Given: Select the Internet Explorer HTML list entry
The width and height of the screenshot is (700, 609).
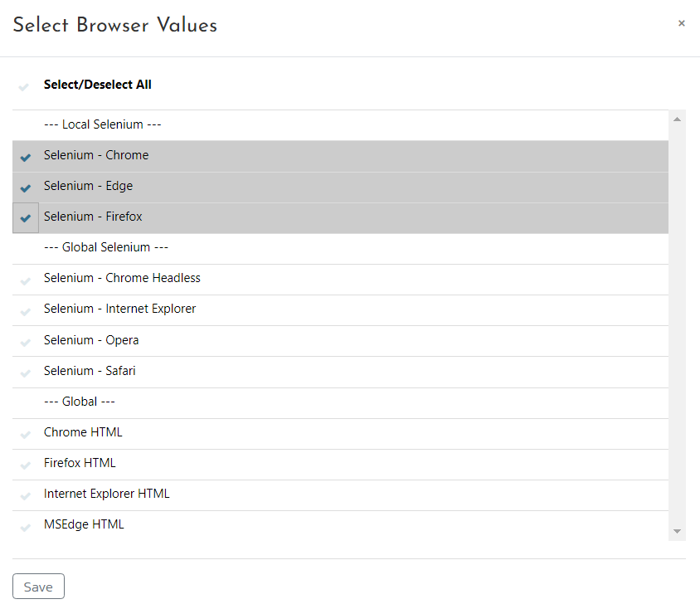Looking at the screenshot, I should (x=106, y=494).
